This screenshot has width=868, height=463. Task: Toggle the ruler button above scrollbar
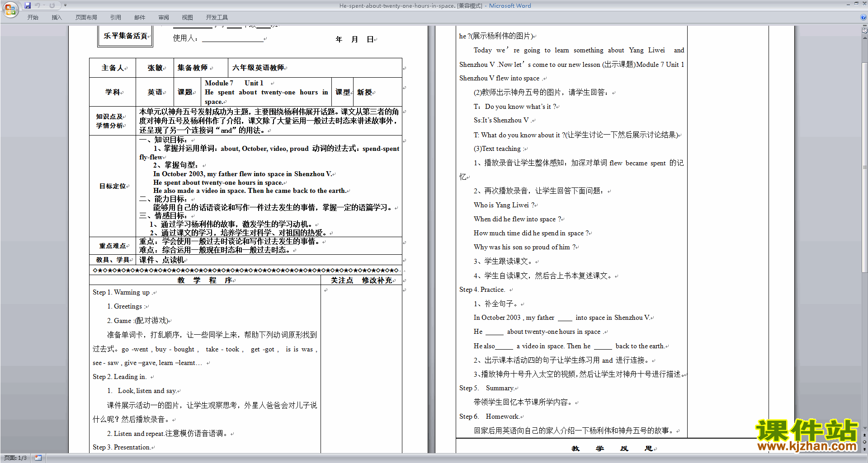click(865, 31)
